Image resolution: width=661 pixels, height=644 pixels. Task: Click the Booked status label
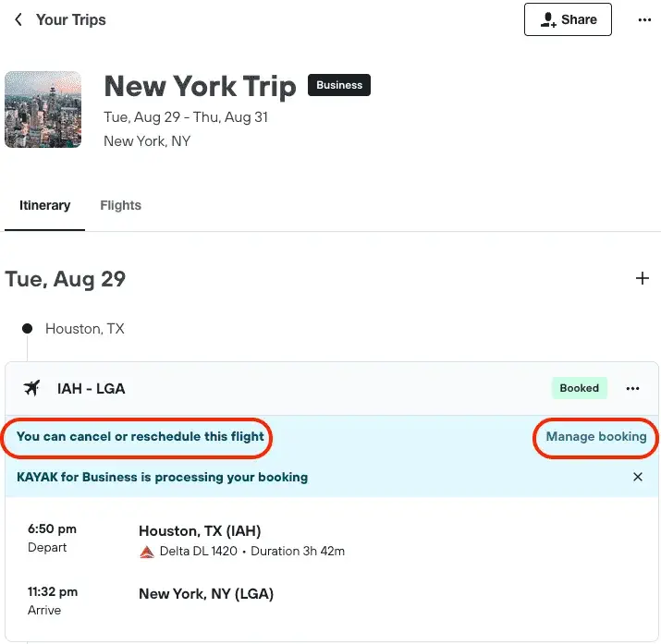tap(580, 388)
